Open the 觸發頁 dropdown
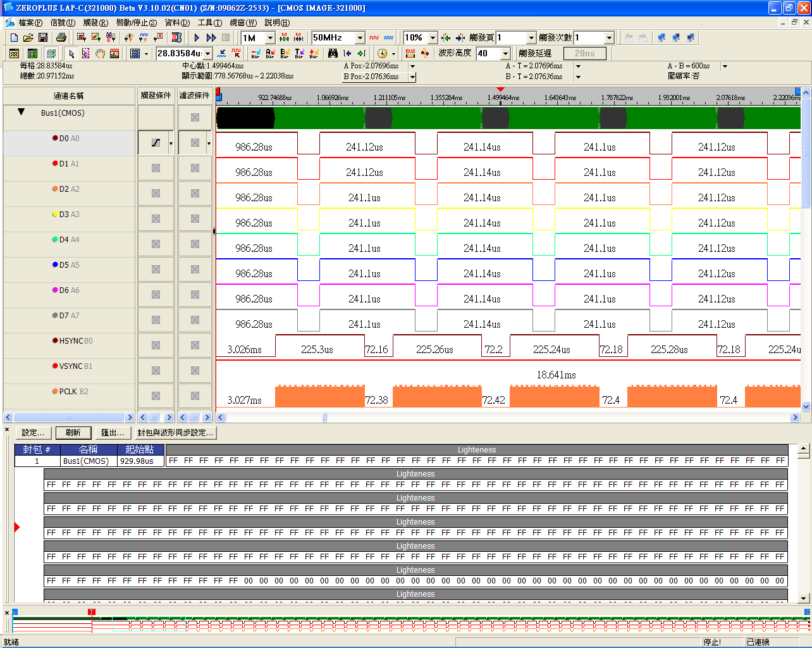 tap(531, 38)
